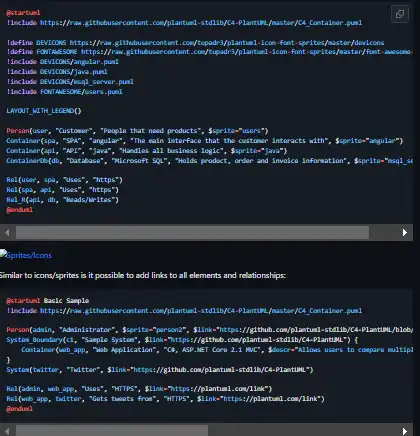
Task: Click the second code block's horizontal scrollbar thumb
Action: point(112,431)
